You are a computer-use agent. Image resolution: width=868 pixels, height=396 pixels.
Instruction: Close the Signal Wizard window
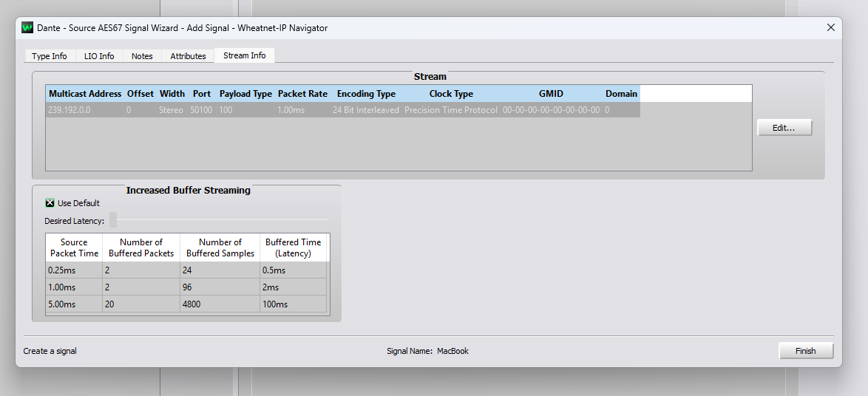830,27
